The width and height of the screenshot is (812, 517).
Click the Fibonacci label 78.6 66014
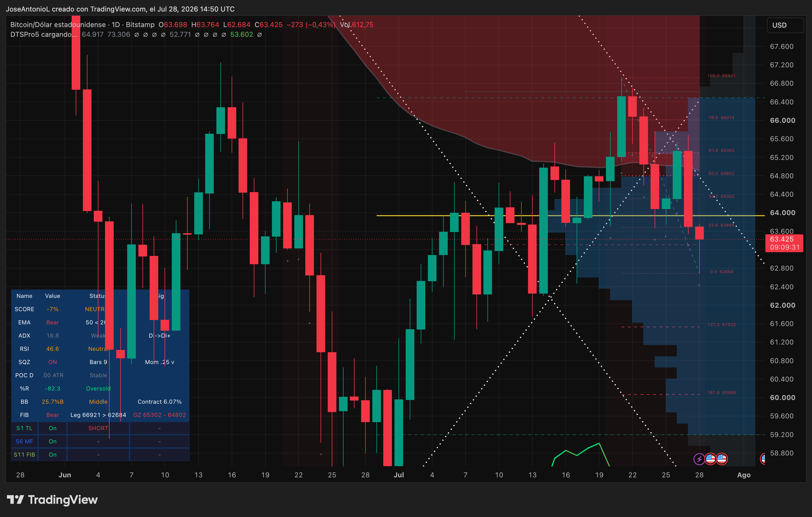[x=721, y=118]
